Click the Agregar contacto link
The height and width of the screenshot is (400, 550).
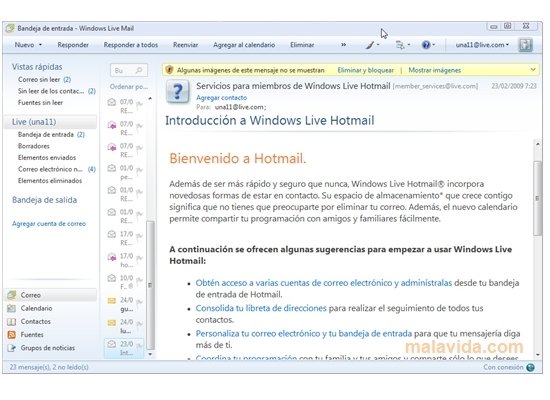point(221,98)
